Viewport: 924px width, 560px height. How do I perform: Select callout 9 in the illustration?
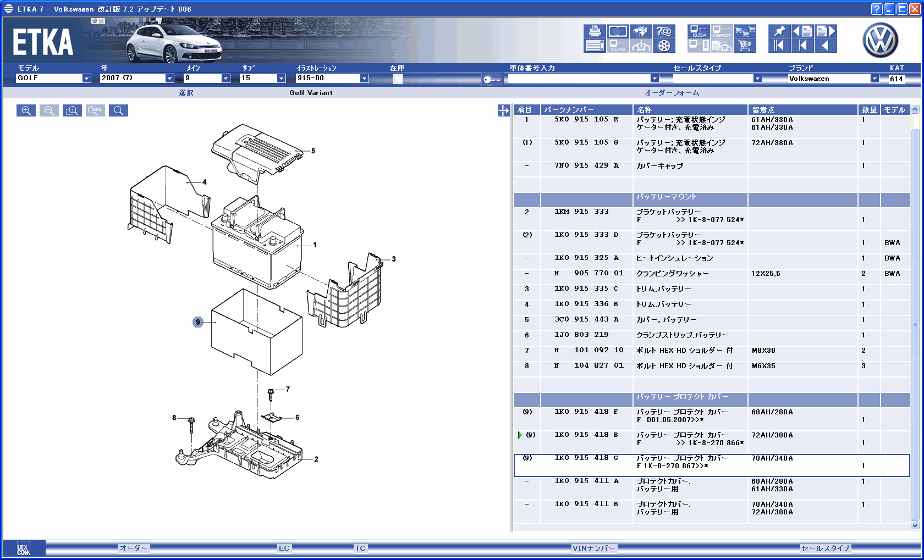198,322
